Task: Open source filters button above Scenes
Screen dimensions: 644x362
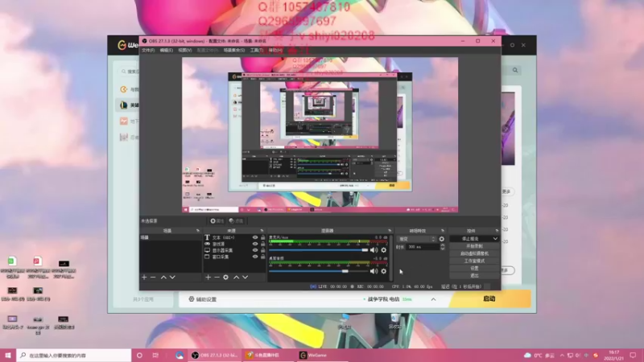Action: (x=236, y=220)
